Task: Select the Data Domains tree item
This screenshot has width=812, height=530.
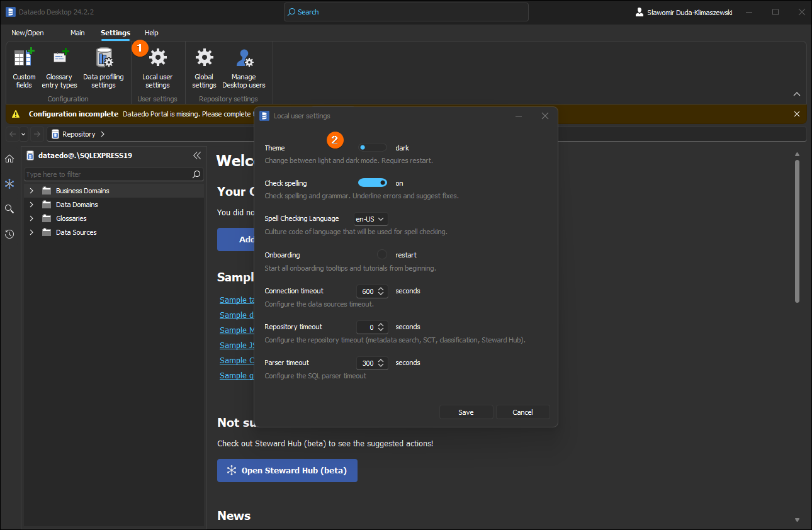Action: pos(77,205)
